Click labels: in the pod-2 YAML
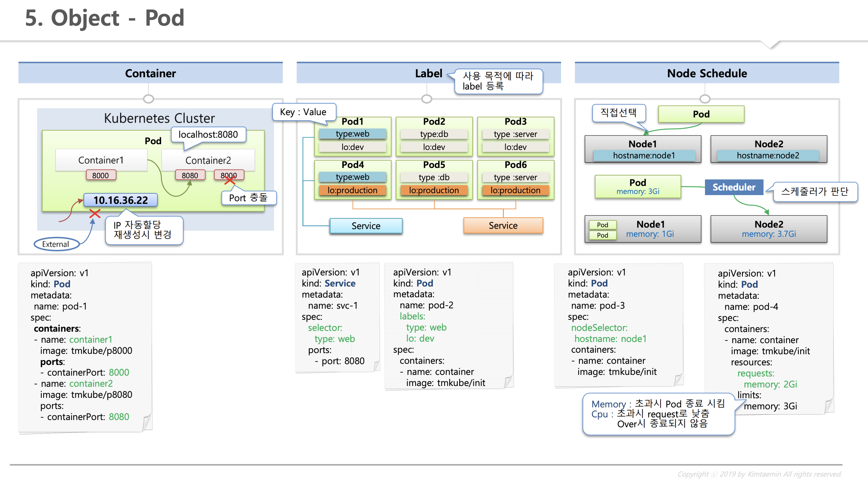Screen dimensions: 868x482 tap(413, 316)
